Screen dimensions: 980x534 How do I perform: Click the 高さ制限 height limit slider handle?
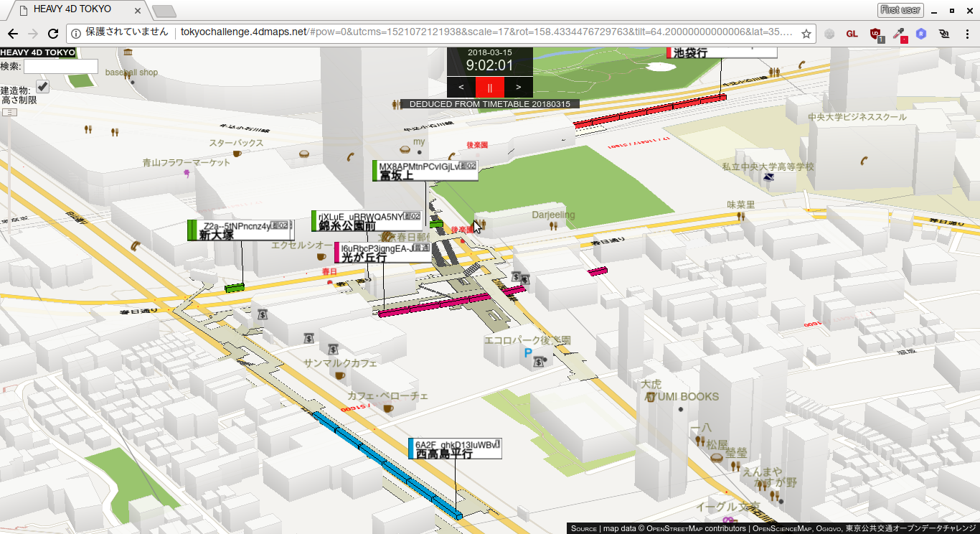9,112
